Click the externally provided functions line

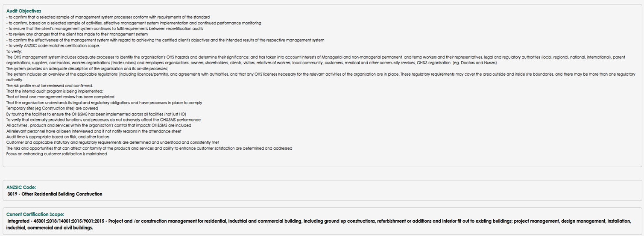coord(103,120)
